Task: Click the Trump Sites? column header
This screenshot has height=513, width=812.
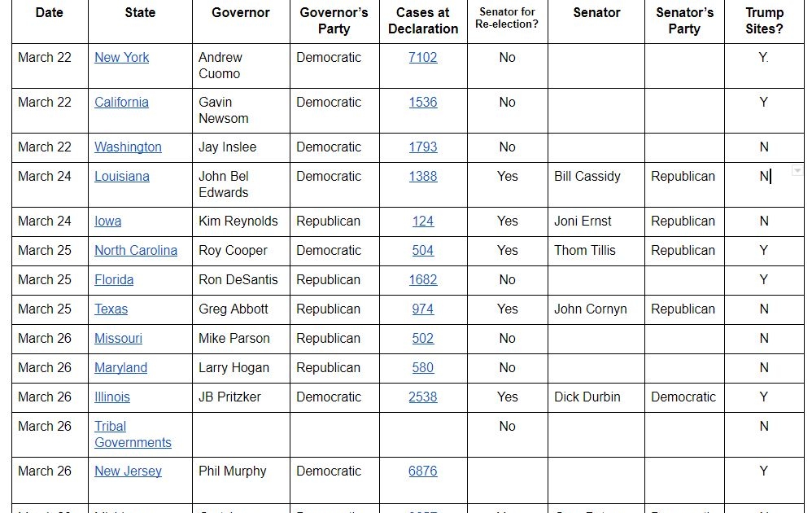Action: point(763,21)
